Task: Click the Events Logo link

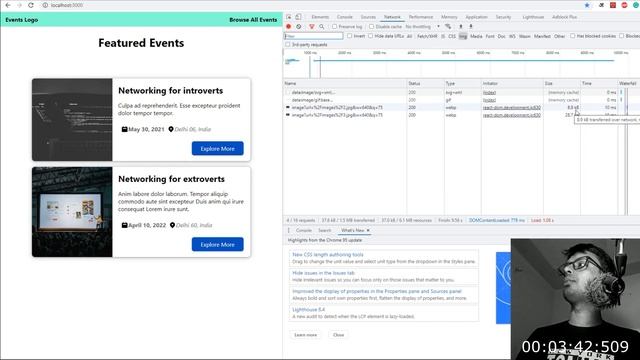Action: [22, 20]
